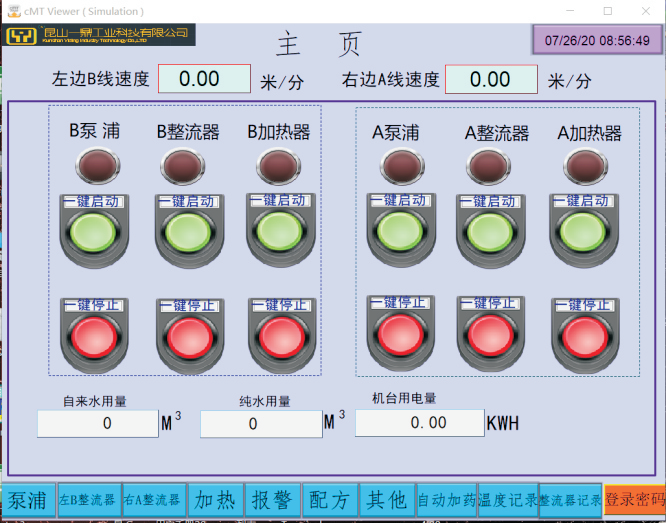Open the 温度记录 page
This screenshot has width=666, height=523.
(508, 500)
